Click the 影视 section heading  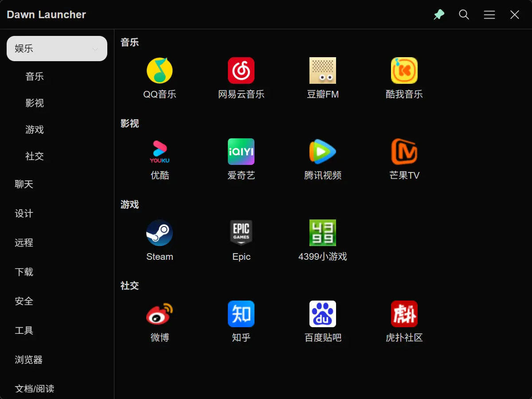129,124
